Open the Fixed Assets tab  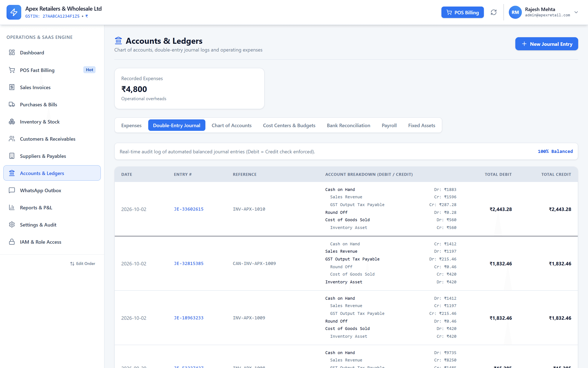(422, 125)
